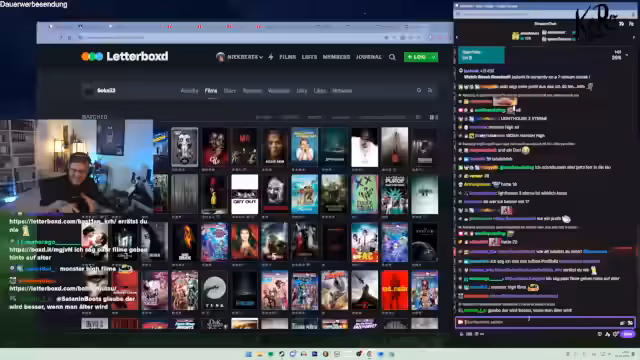Click the Letterboxd logo in header

point(124,56)
